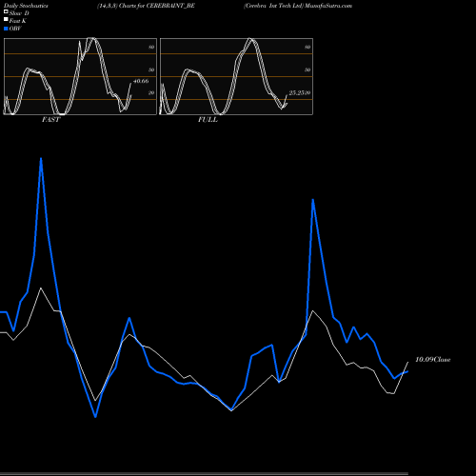The height and width of the screenshot is (476, 476).
Task: Click the '(Cerebra Int Tech Ltd) MunafaSutra.com' text
Action: coord(298,6)
